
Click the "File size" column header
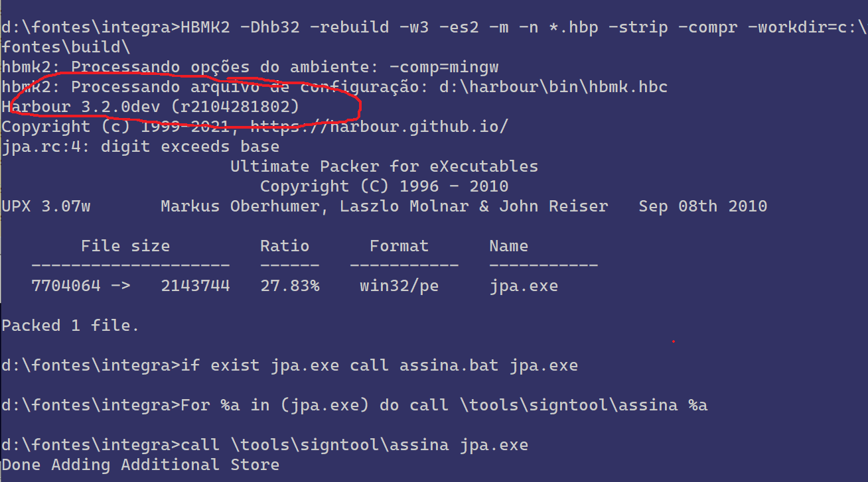(x=125, y=246)
